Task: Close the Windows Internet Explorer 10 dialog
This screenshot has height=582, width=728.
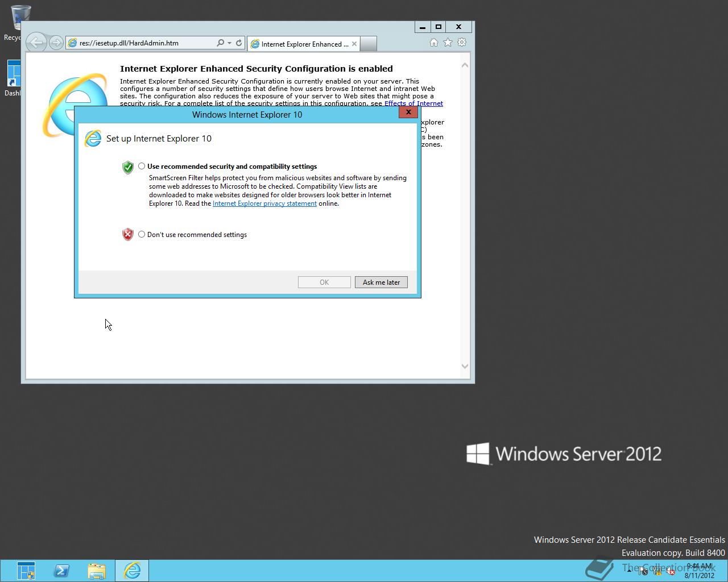Action: tap(408, 112)
